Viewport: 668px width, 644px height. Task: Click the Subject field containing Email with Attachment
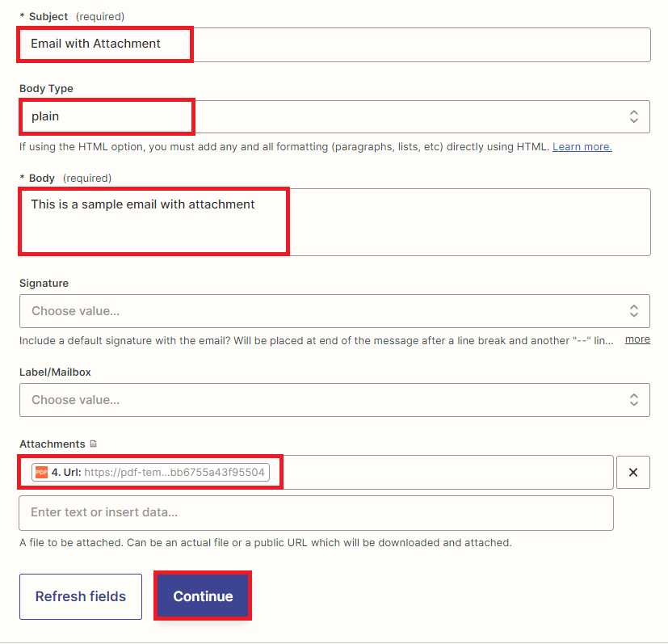(323, 44)
